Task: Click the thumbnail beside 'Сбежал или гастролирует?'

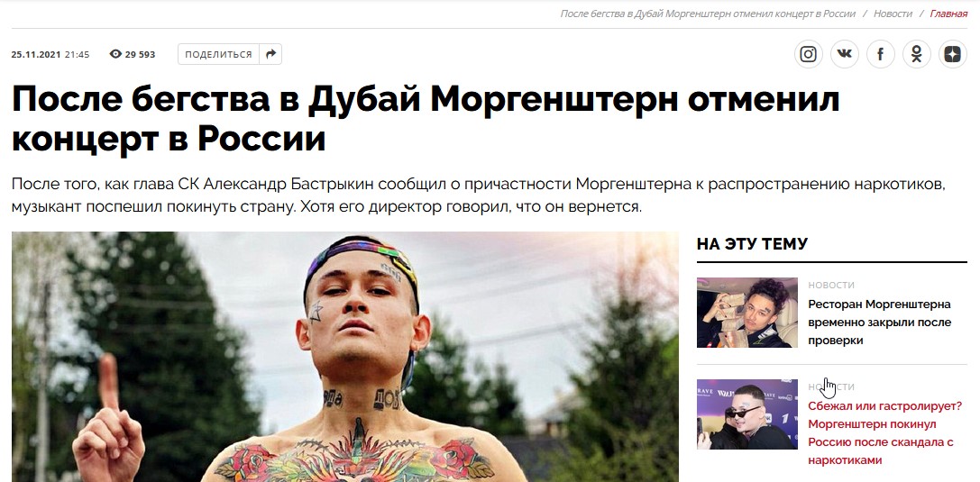Action: (746, 414)
